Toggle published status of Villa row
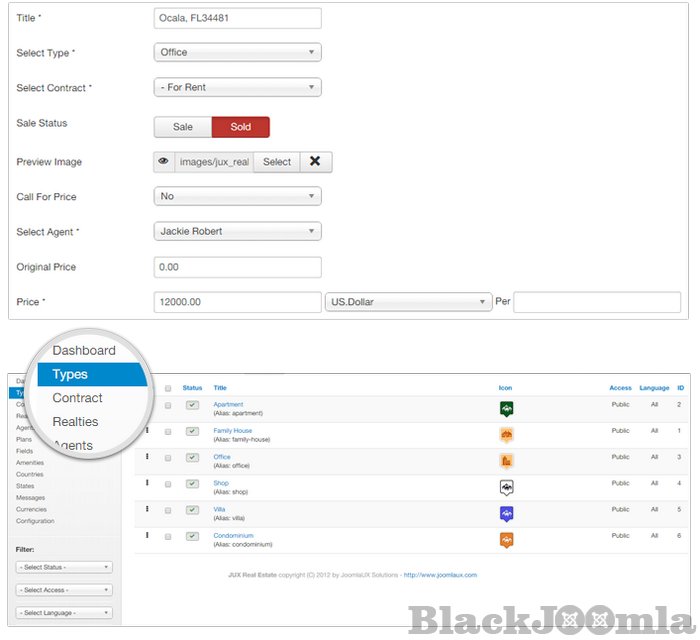This screenshot has height=640, width=700. (192, 510)
